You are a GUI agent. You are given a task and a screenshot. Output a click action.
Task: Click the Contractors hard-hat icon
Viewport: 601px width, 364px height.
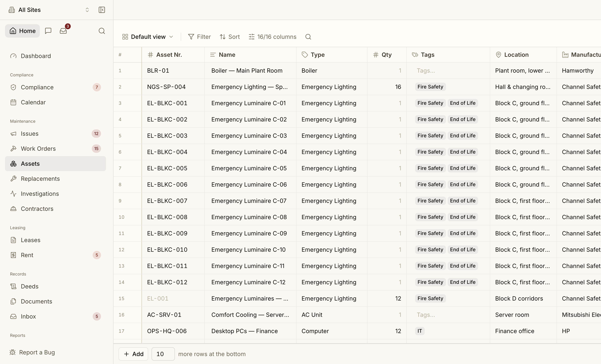pyautogui.click(x=13, y=209)
